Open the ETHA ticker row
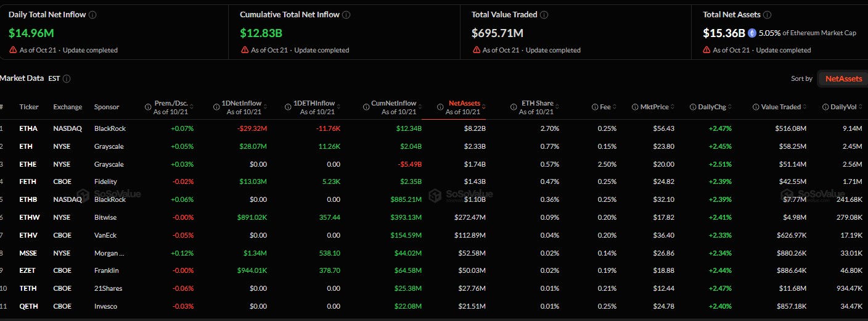The height and width of the screenshot is (321, 868). (434, 128)
